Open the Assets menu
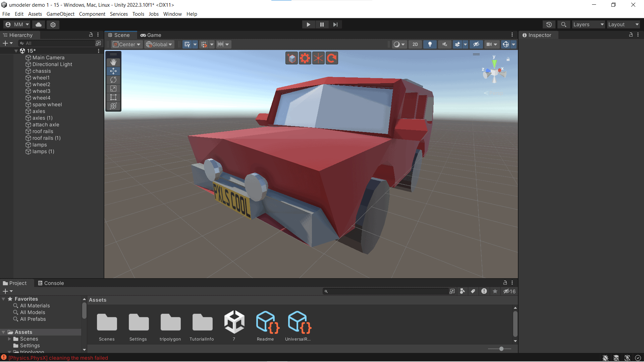The image size is (644, 362). 35,14
